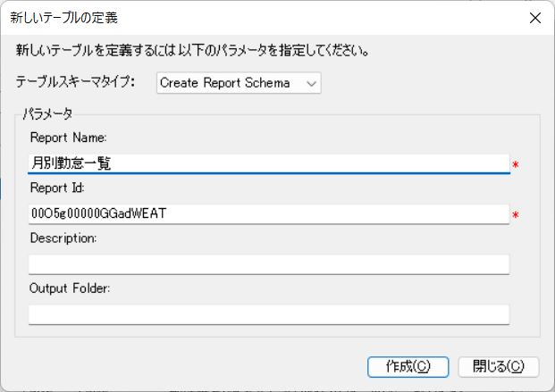
Task: Focus the Report Id text box
Action: (x=268, y=214)
